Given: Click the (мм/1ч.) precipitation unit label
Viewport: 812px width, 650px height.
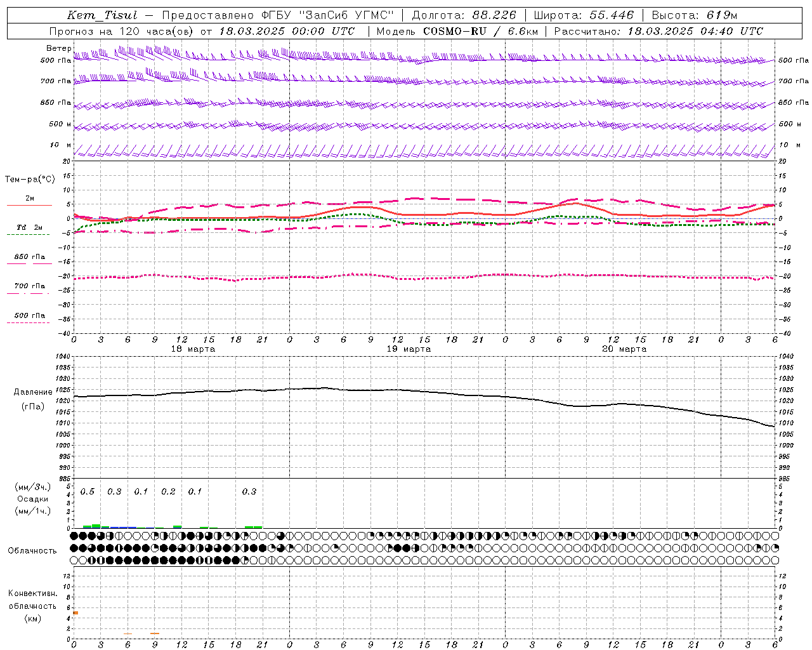Looking at the screenshot, I should click(33, 511).
